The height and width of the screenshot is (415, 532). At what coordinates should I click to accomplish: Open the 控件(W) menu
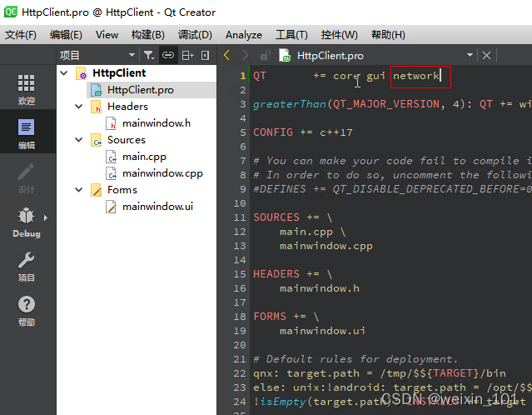coord(340,35)
